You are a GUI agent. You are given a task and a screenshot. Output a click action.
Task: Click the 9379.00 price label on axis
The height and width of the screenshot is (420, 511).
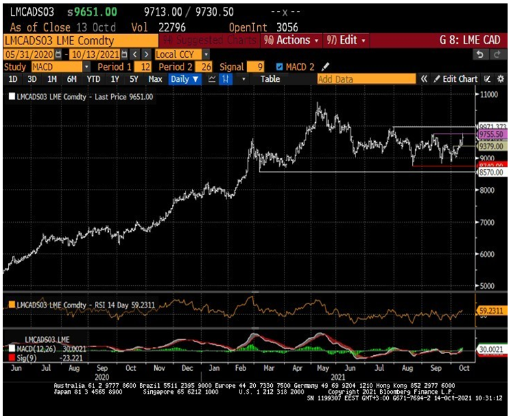(x=492, y=147)
